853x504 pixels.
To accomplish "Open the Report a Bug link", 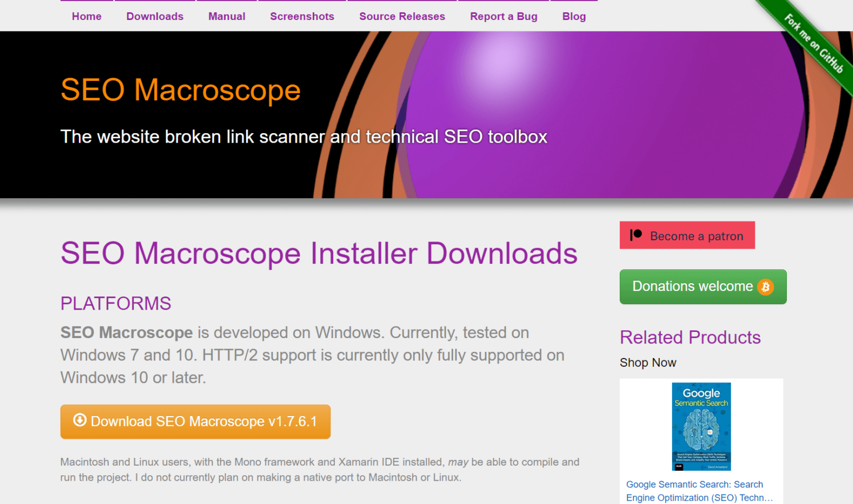I will [x=504, y=16].
